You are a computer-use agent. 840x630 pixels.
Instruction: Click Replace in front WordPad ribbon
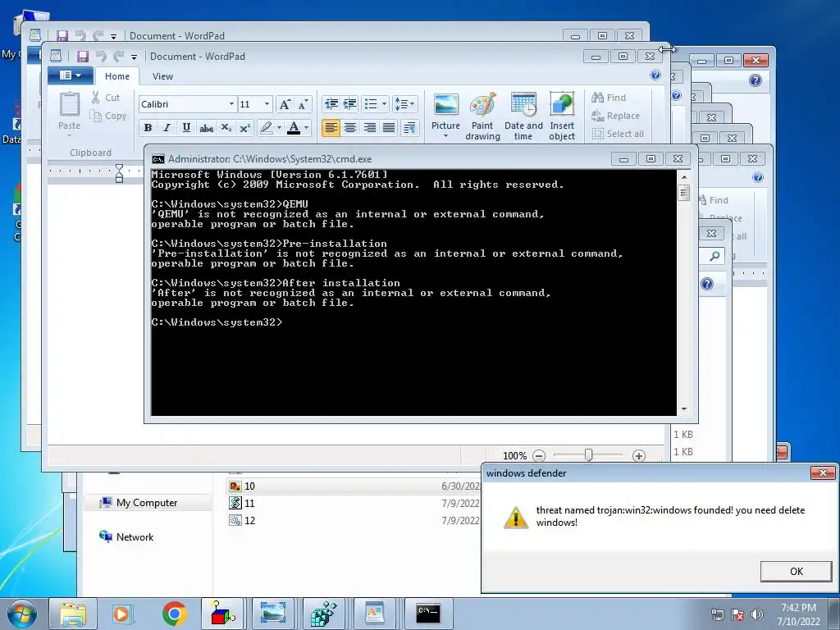[615, 116]
